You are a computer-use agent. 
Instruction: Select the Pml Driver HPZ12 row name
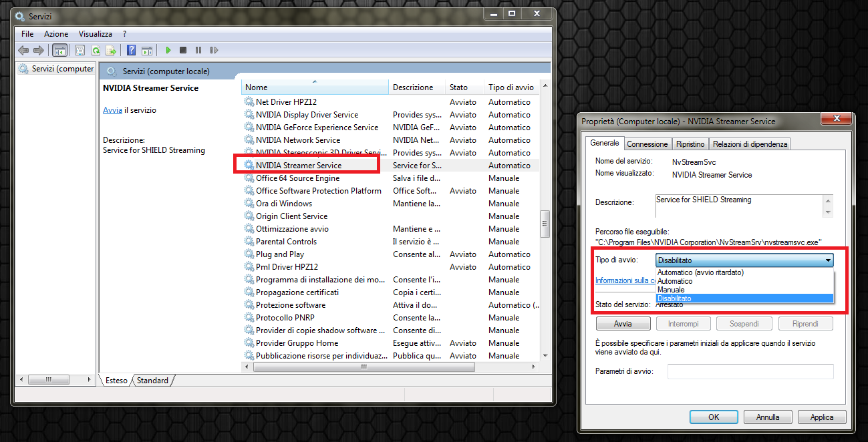[287, 267]
